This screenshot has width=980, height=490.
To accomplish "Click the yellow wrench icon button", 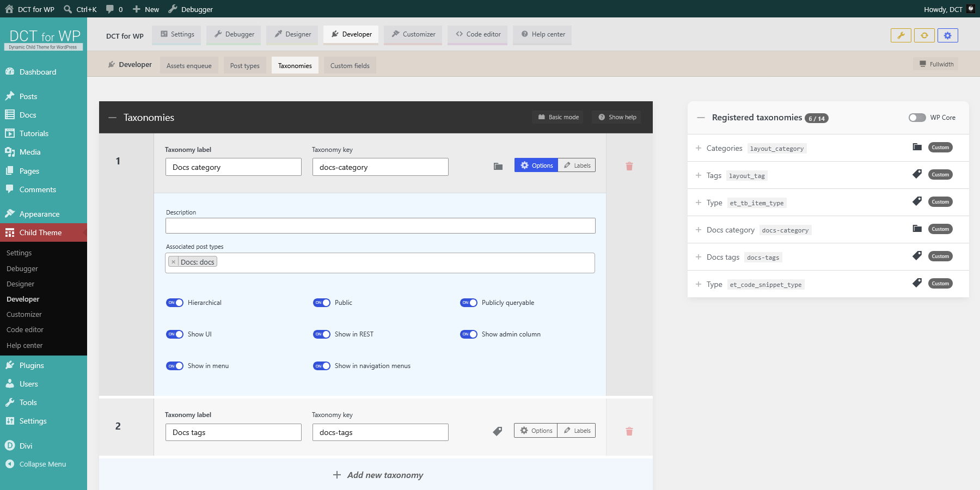I will tap(901, 35).
